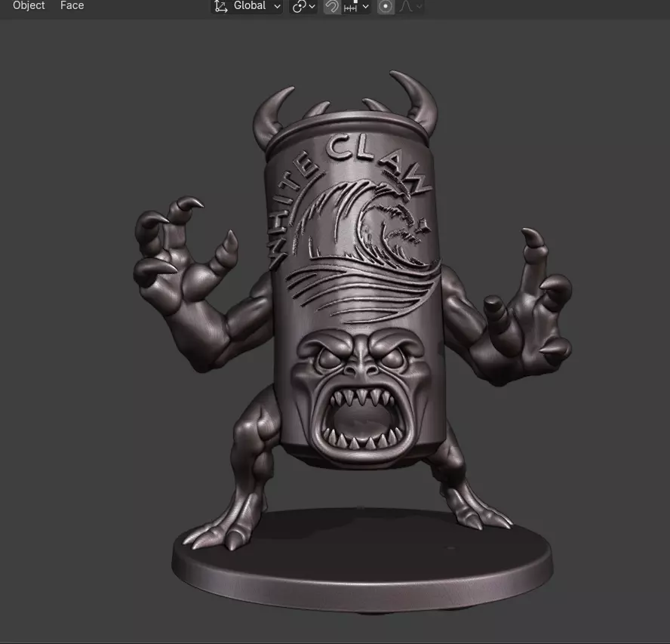670x644 pixels.
Task: Open the Object menu
Action: coord(29,5)
